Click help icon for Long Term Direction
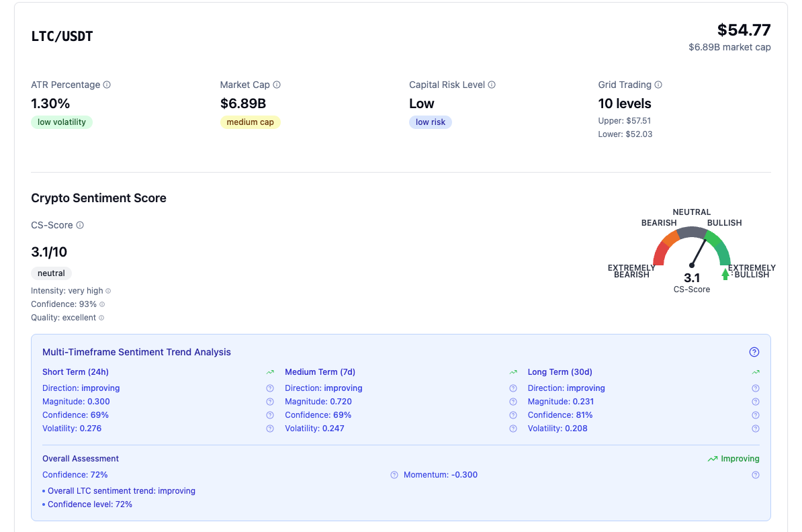The width and height of the screenshot is (802, 532). [x=756, y=388]
